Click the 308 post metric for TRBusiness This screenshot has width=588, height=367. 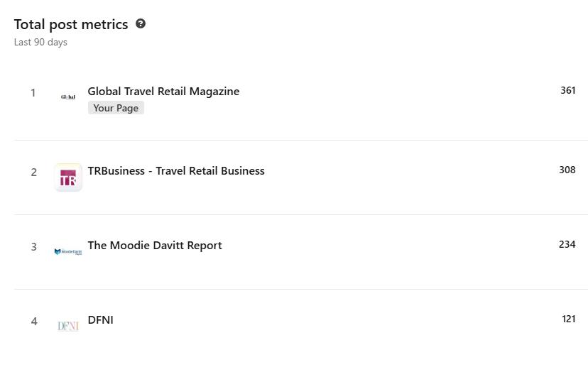tap(567, 170)
